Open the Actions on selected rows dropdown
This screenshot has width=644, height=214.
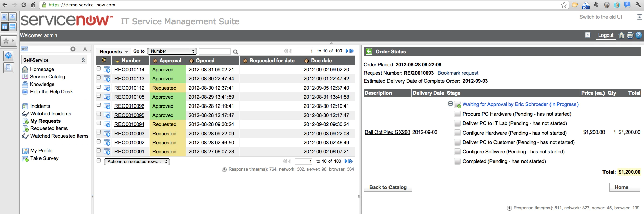tap(137, 162)
